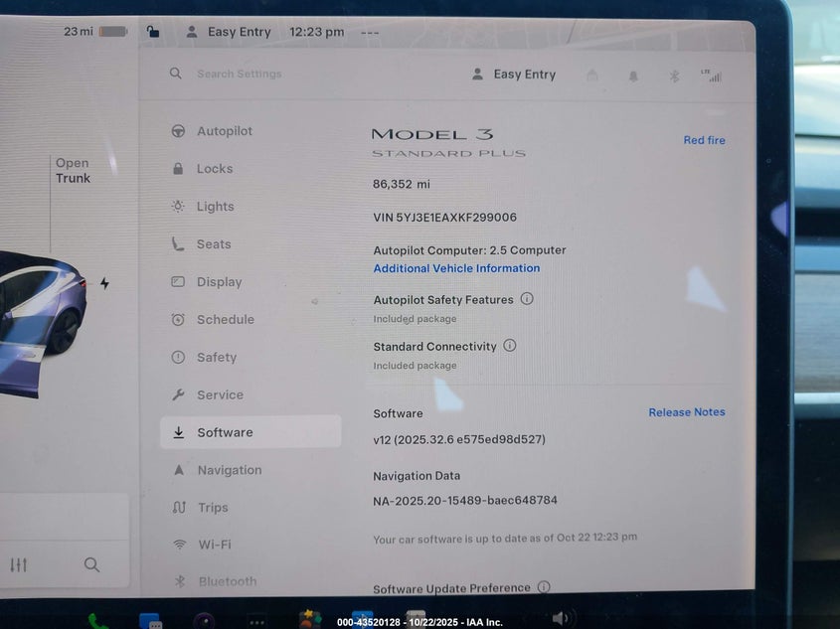Image resolution: width=840 pixels, height=629 pixels.
Task: Tap the LTE signal strength icon
Action: pos(711,76)
